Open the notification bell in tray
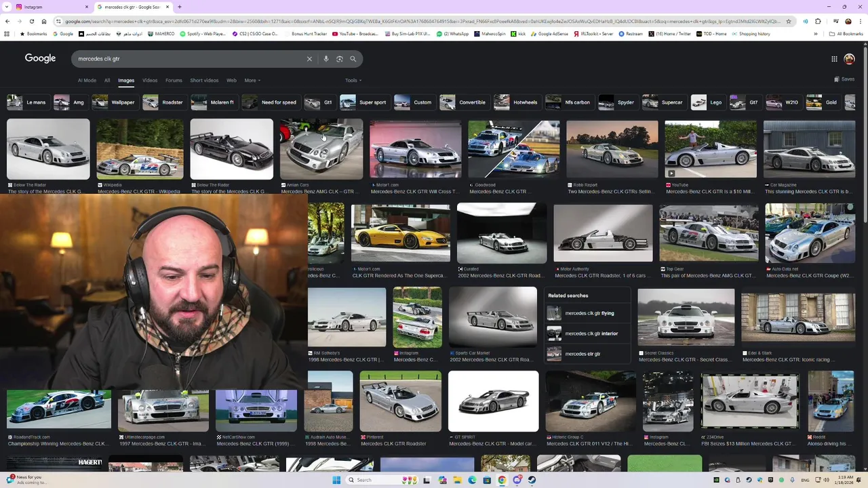The width and height of the screenshot is (868, 488). [859, 480]
